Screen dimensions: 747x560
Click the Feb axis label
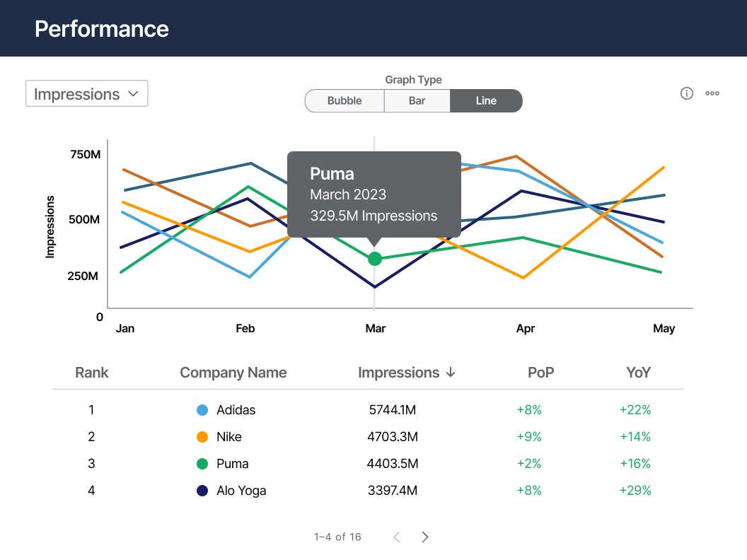click(x=245, y=329)
